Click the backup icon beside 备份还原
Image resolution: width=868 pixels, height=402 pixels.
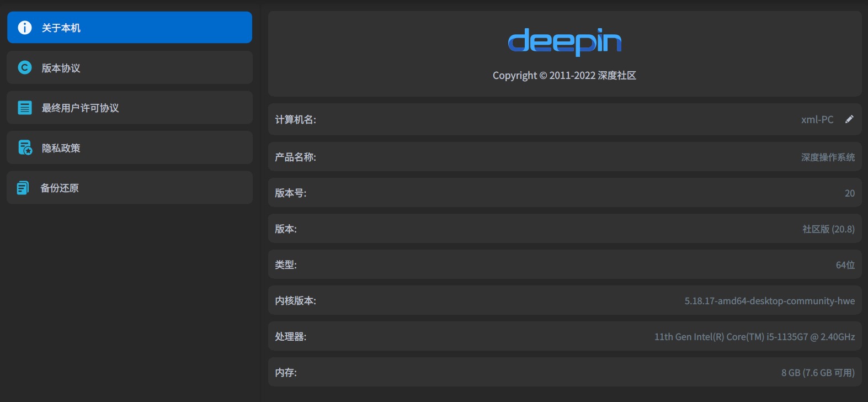23,188
